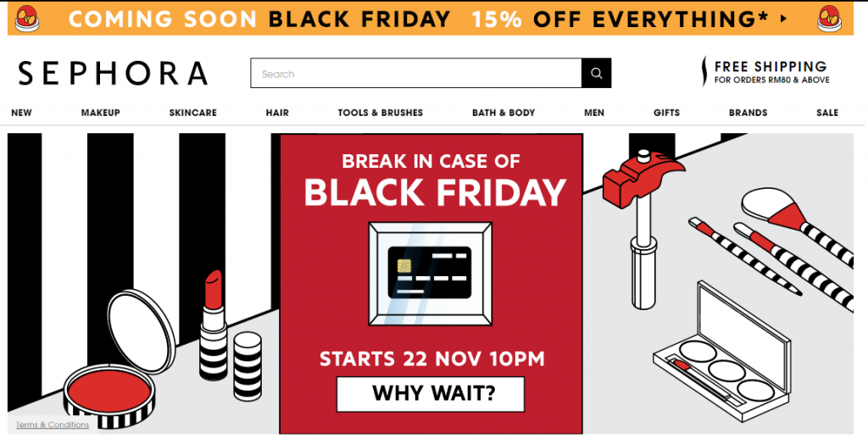Open the Bath & Body menu
This screenshot has width=868, height=444.
504,113
